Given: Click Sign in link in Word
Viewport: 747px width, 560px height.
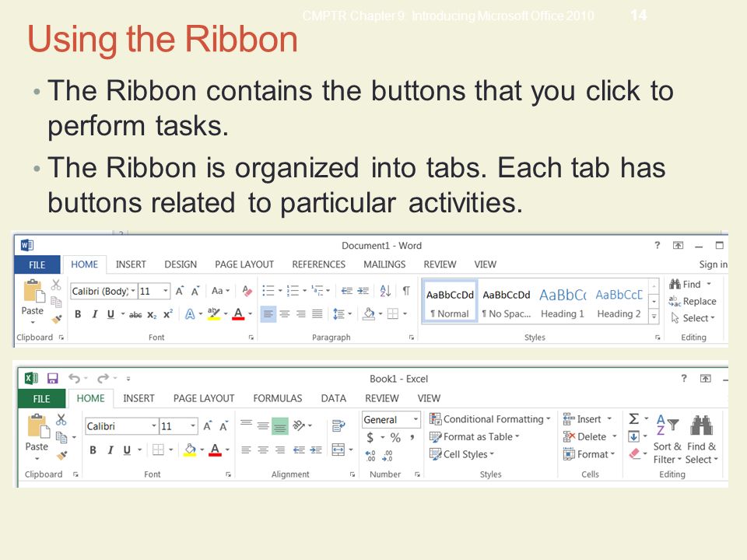Looking at the screenshot, I should [x=714, y=264].
